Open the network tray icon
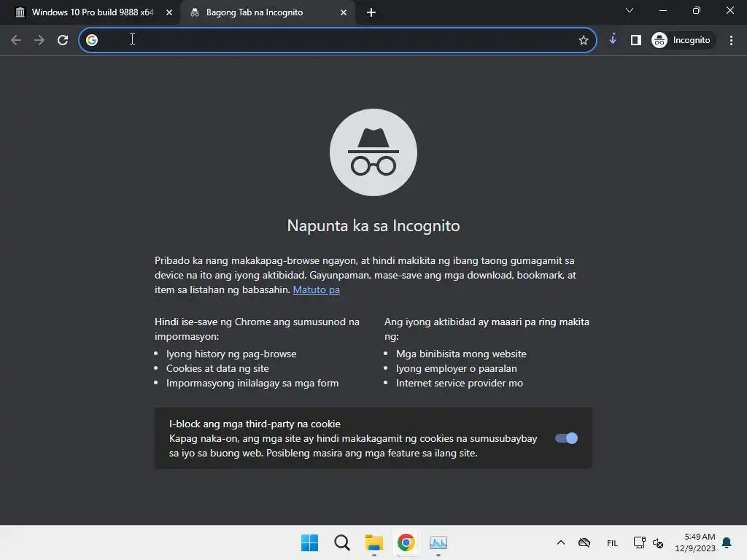The image size is (747, 560). tap(639, 542)
